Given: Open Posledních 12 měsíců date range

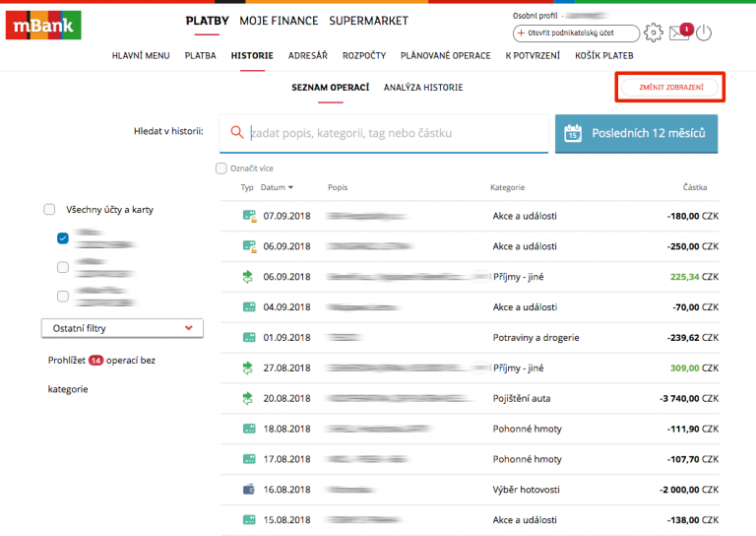Looking at the screenshot, I should click(636, 133).
